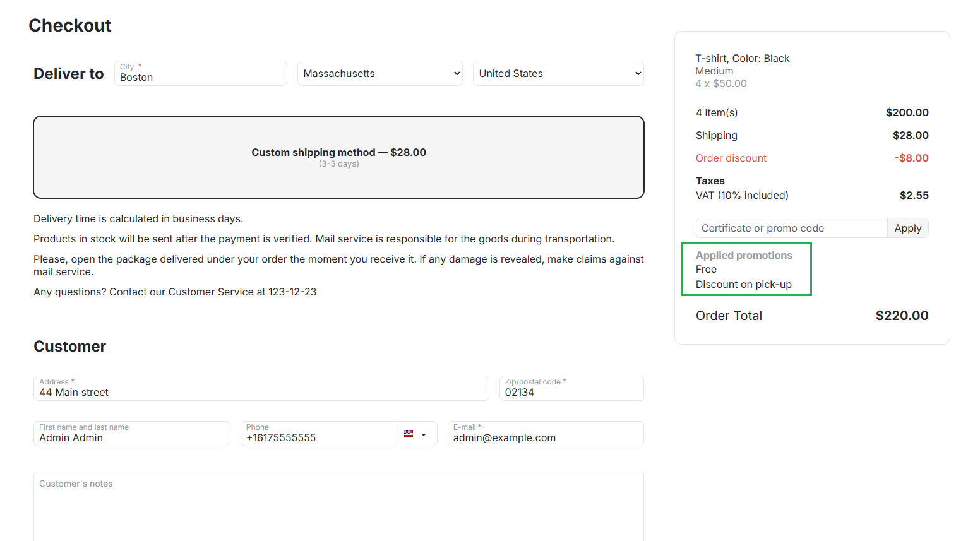
Task: Click the Phone number field
Action: point(318,434)
